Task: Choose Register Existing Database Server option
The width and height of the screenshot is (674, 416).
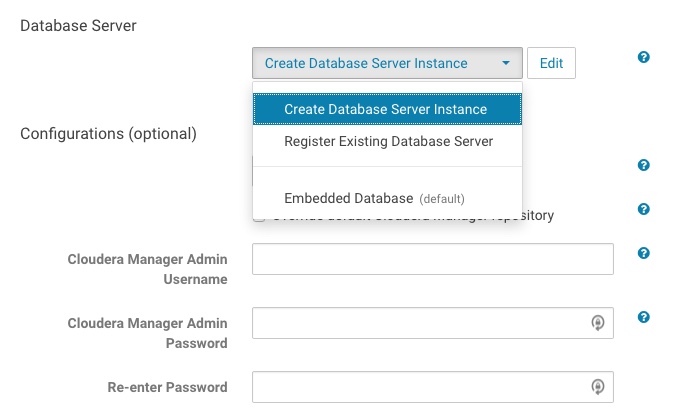Action: [388, 141]
